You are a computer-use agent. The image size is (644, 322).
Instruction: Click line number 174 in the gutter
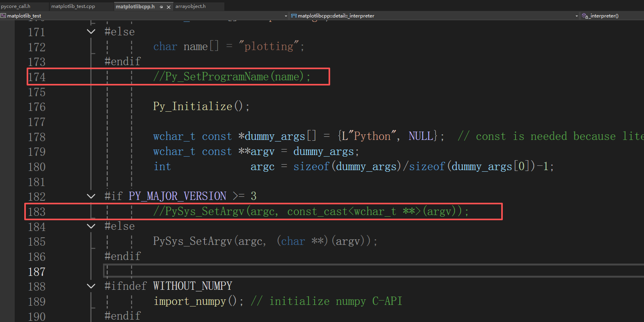point(37,77)
